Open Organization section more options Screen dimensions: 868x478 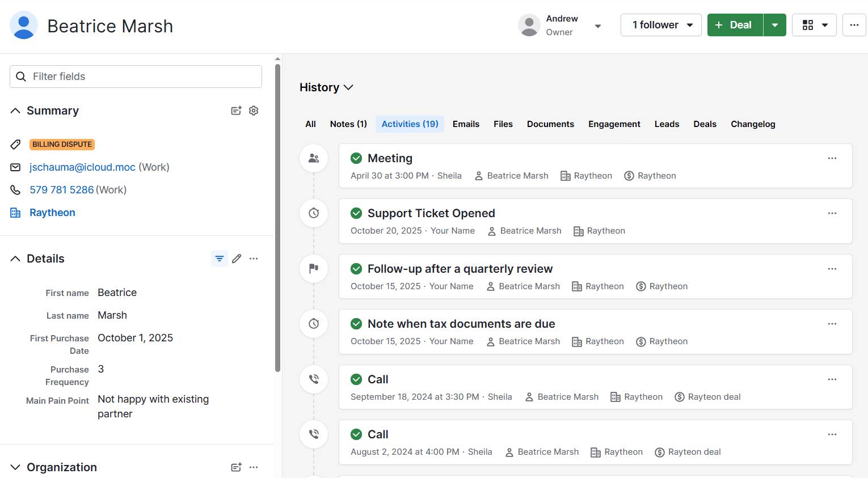[254, 467]
